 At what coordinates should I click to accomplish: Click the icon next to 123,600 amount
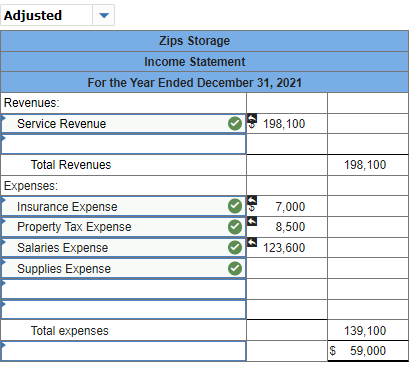[x=252, y=242]
